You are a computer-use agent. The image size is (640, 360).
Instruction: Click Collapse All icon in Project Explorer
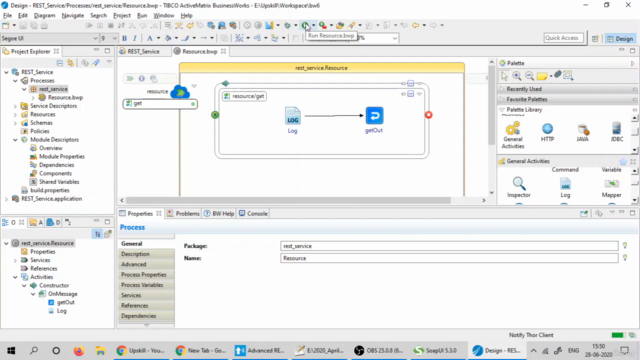[60, 63]
